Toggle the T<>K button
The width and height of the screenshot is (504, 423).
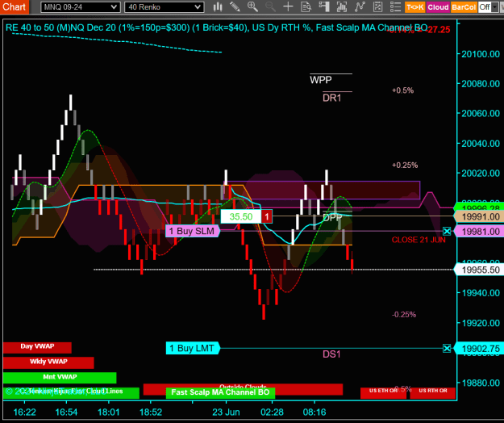point(415,7)
